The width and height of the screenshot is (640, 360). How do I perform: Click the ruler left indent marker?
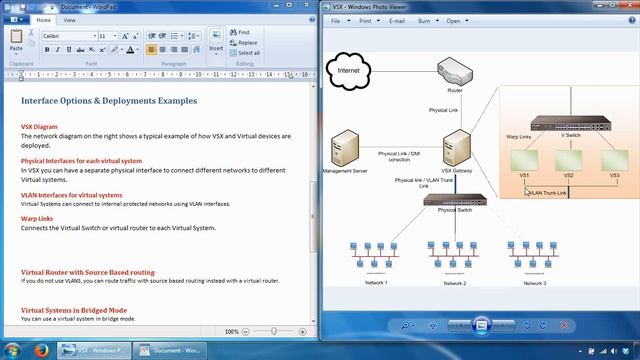pos(21,75)
